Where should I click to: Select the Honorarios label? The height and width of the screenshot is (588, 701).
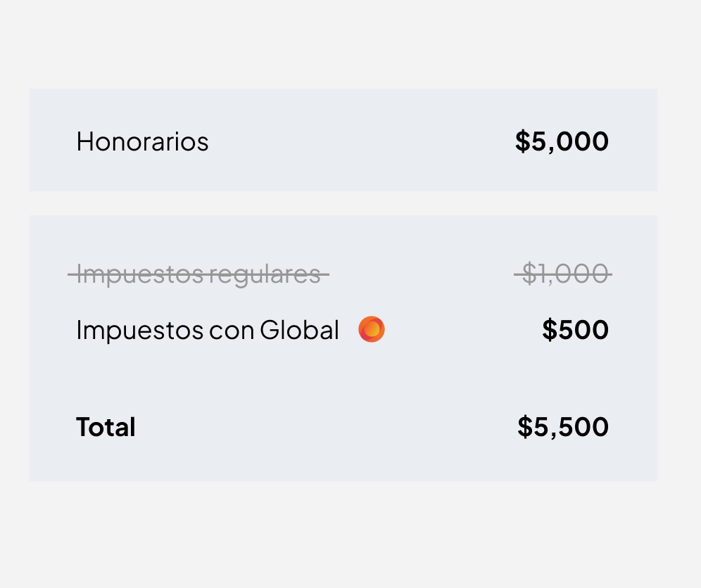pyautogui.click(x=142, y=141)
